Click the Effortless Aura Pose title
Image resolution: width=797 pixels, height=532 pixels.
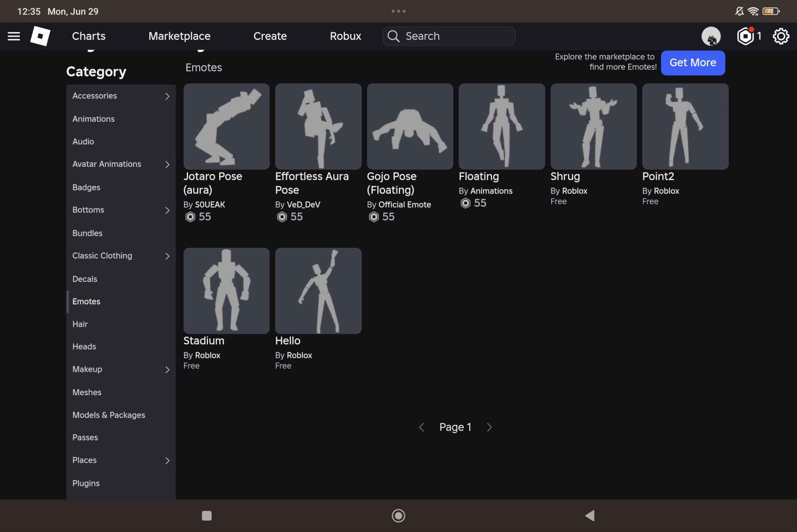312,183
